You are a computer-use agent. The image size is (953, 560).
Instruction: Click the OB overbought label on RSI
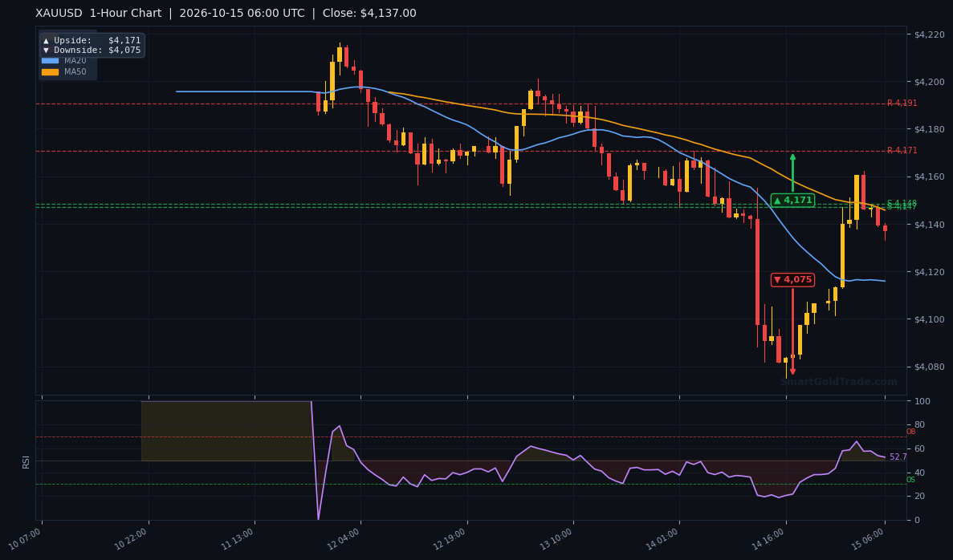point(911,432)
